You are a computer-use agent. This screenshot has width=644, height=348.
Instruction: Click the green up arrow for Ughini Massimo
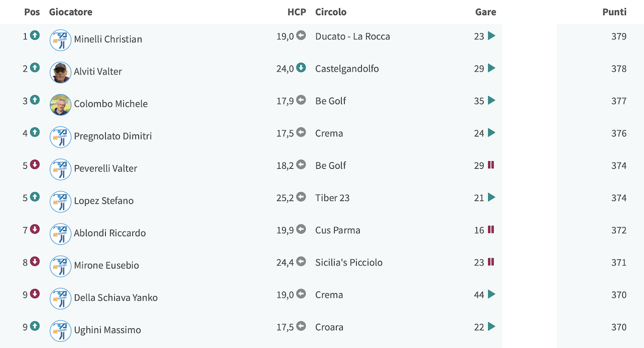coord(35,326)
